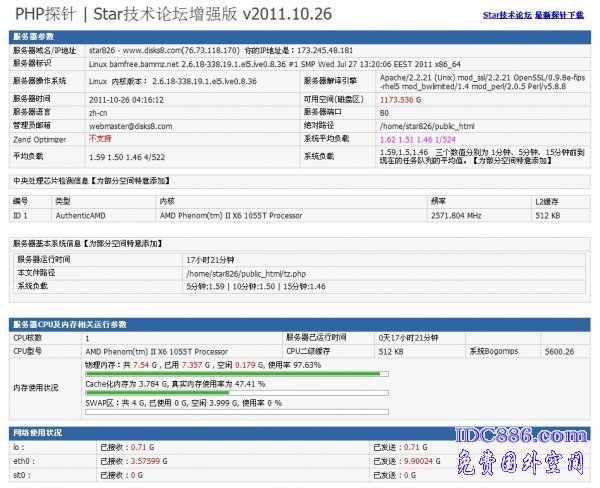Click the PHP探针 page title heading
This screenshot has width=600, height=488.
(x=146, y=14)
